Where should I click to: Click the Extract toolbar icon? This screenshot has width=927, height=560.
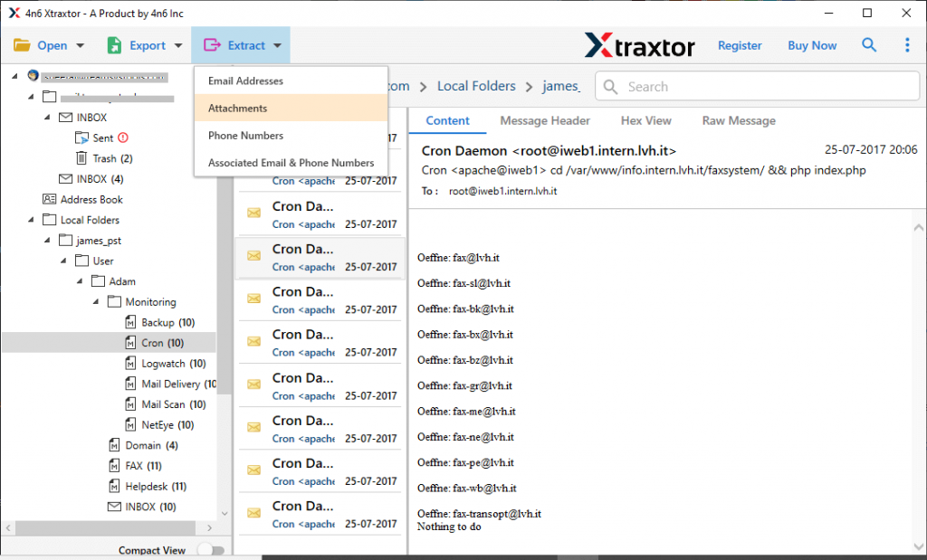coord(212,44)
